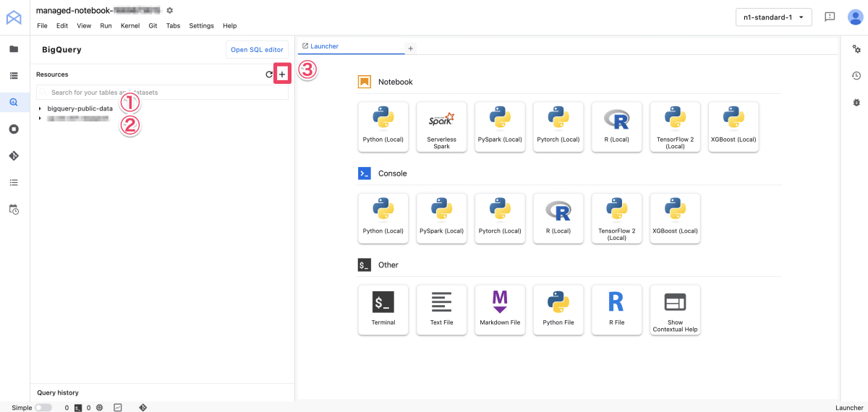
Task: Open Running Terminals and Kernels sidebar icon
Action: click(x=14, y=129)
